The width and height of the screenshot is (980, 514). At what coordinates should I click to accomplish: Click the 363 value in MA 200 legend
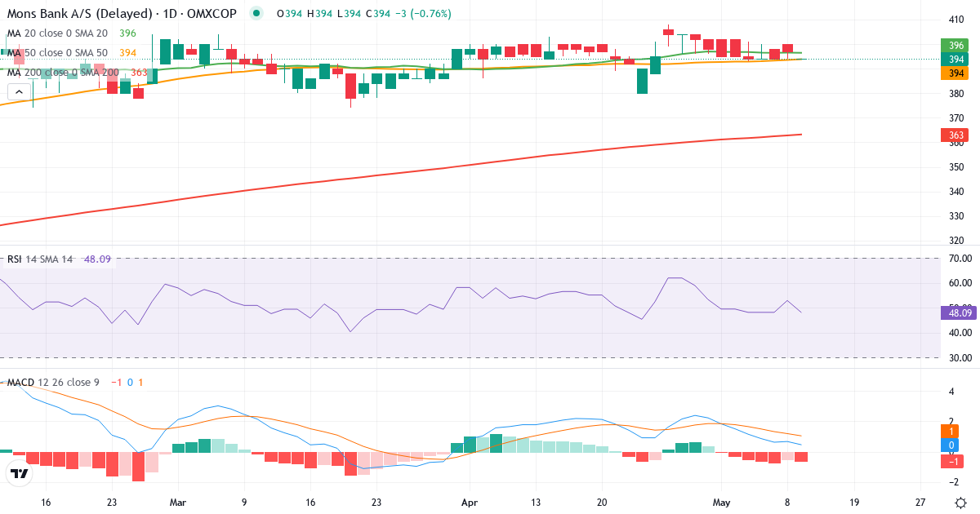[139, 73]
